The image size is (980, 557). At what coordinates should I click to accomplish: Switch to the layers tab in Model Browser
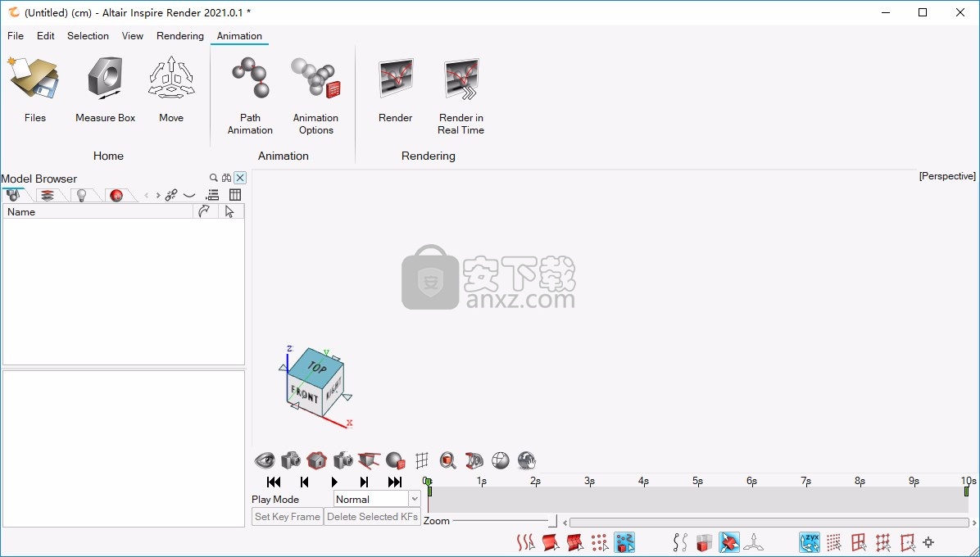click(47, 196)
